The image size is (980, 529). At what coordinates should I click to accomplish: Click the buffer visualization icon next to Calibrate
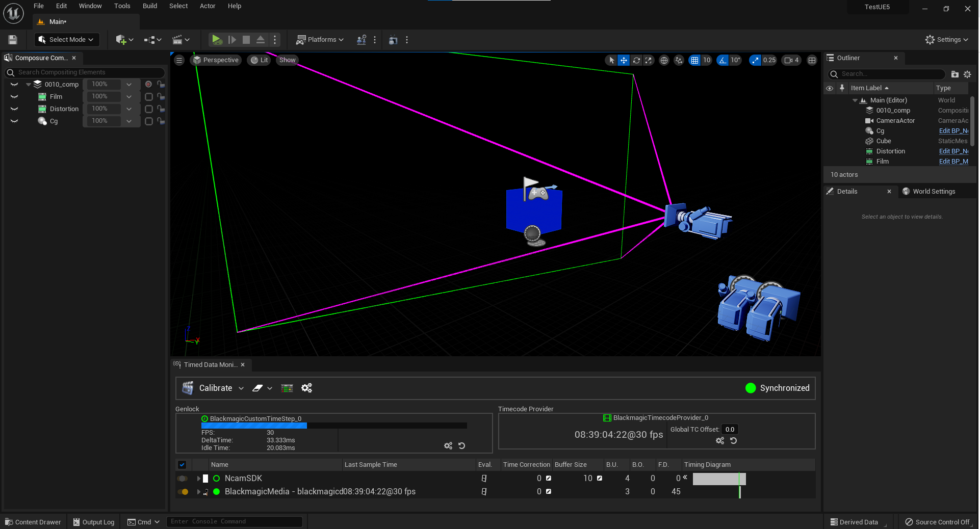pyautogui.click(x=287, y=388)
